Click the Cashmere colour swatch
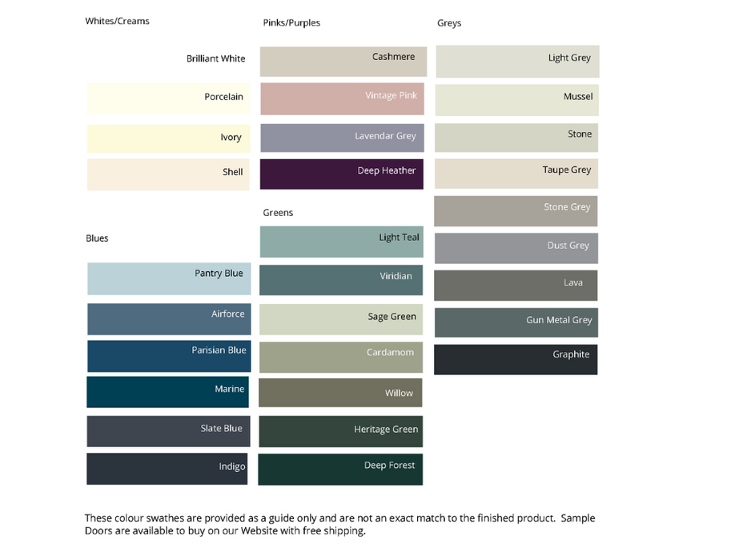 pyautogui.click(x=343, y=62)
